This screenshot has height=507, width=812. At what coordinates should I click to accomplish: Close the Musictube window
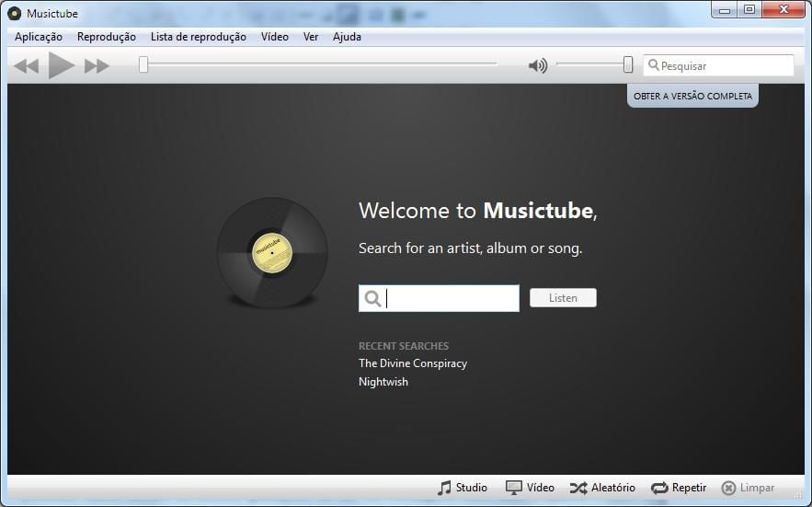tap(783, 10)
